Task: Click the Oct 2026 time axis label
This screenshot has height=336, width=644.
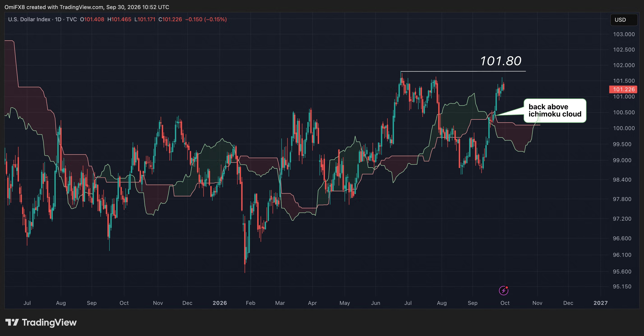Action: pos(505,303)
